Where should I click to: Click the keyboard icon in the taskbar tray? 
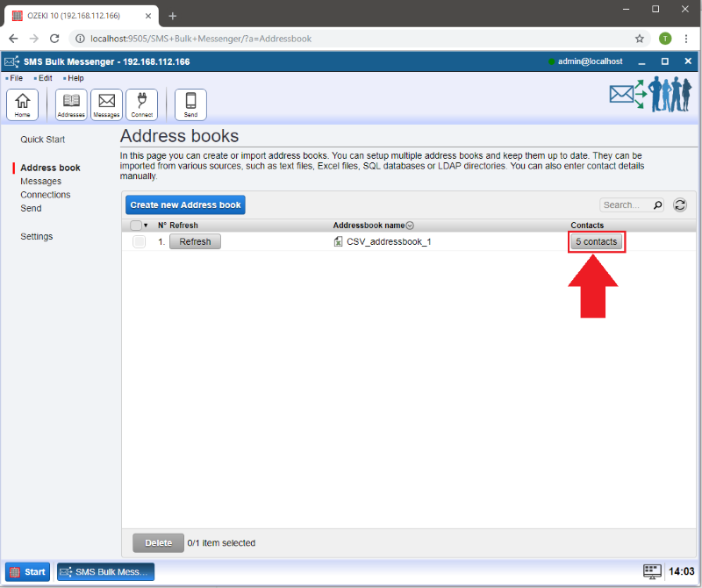pos(651,571)
